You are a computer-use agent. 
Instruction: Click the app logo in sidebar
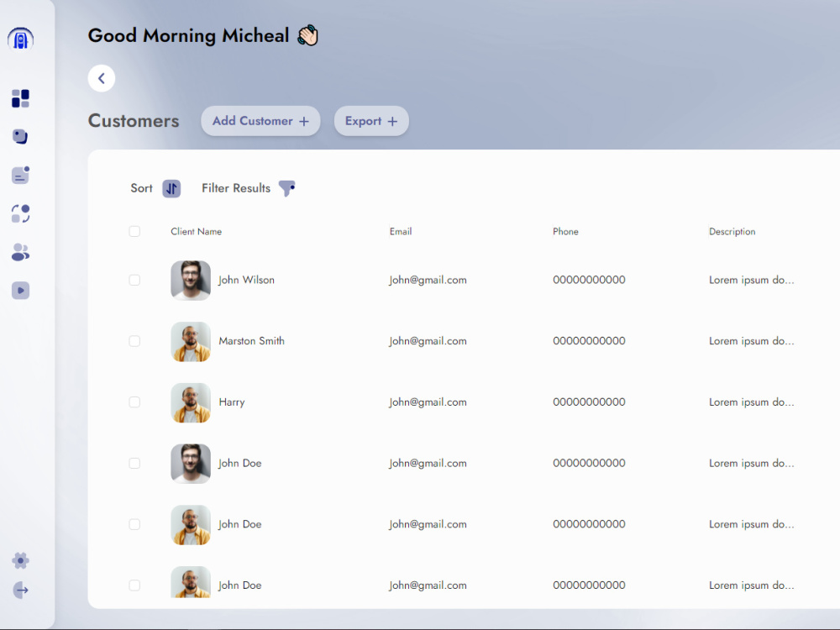[20, 39]
